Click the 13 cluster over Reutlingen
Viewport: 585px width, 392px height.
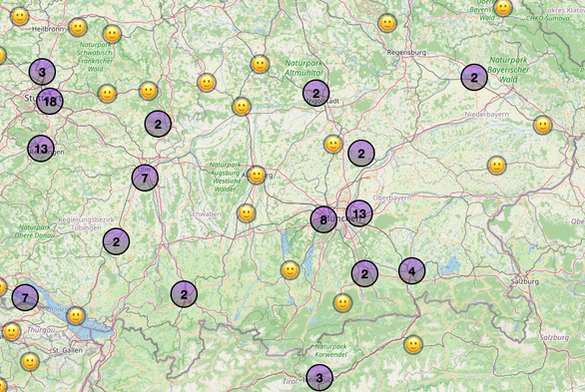pyautogui.click(x=41, y=149)
